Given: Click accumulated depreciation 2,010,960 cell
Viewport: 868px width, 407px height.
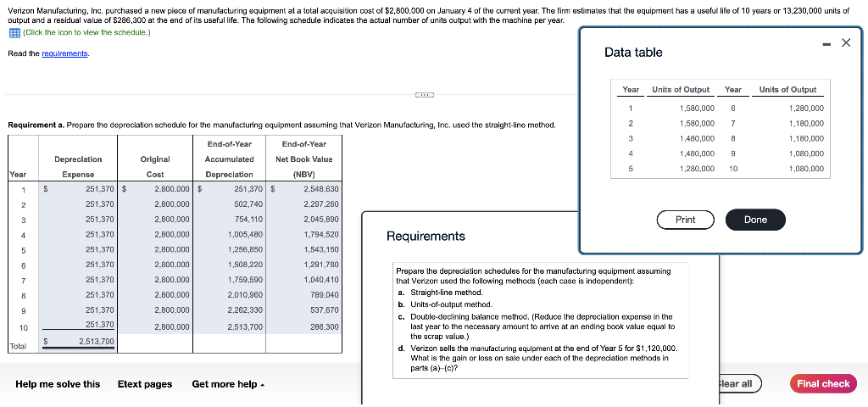Looking at the screenshot, I should click(x=230, y=294).
